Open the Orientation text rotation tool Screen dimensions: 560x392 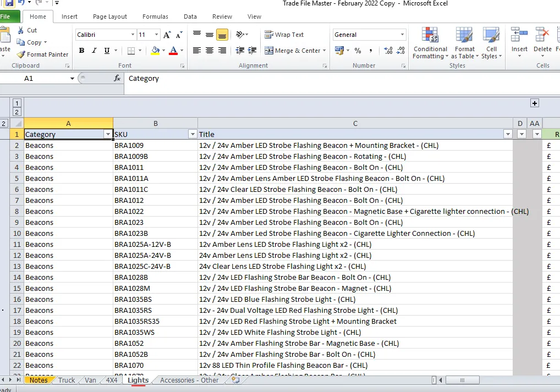[x=242, y=35]
